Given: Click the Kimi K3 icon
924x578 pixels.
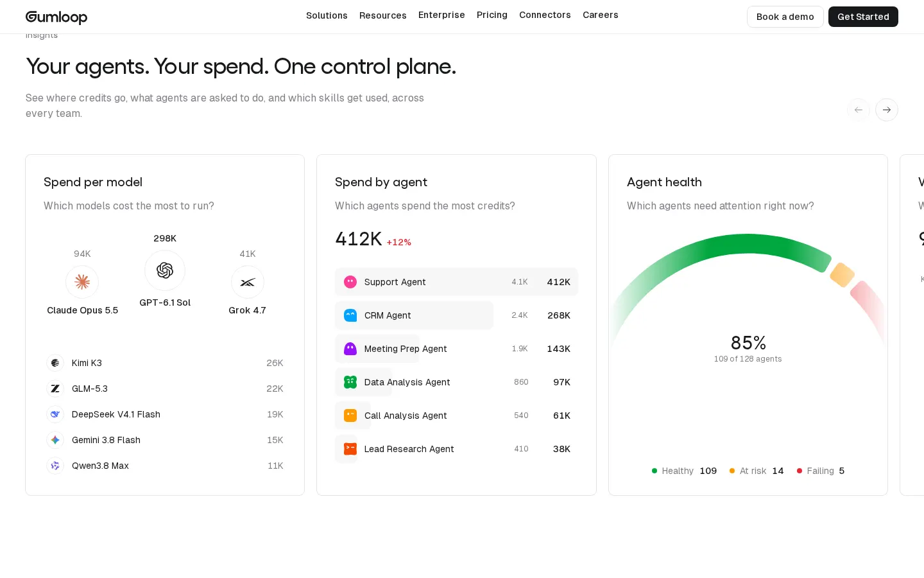Looking at the screenshot, I should 55,363.
